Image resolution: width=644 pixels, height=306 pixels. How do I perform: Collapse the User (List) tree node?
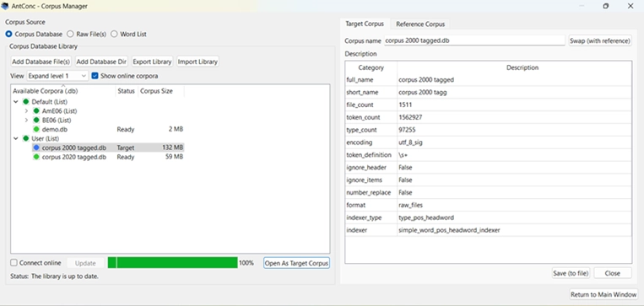point(15,138)
